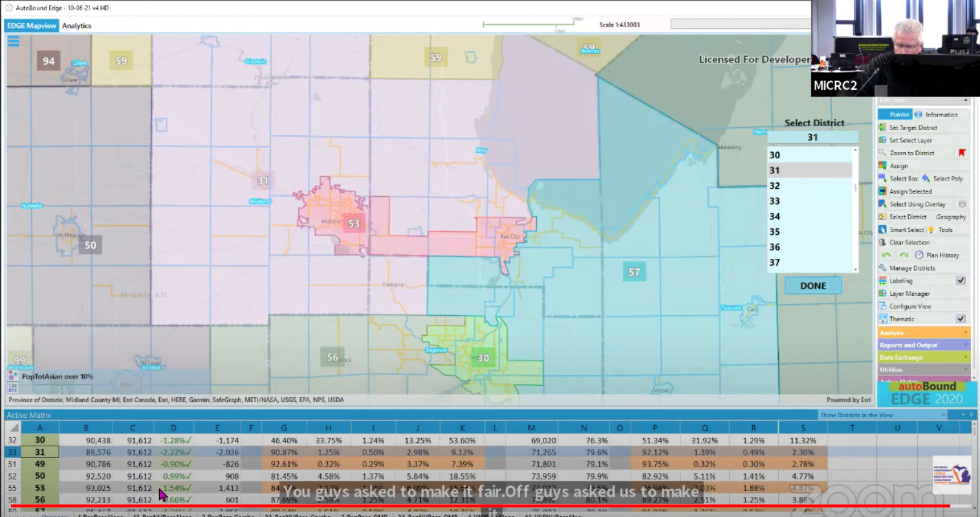Screen dimensions: 980x517
Task: Select column G header in Active Matrix
Action: 284,428
